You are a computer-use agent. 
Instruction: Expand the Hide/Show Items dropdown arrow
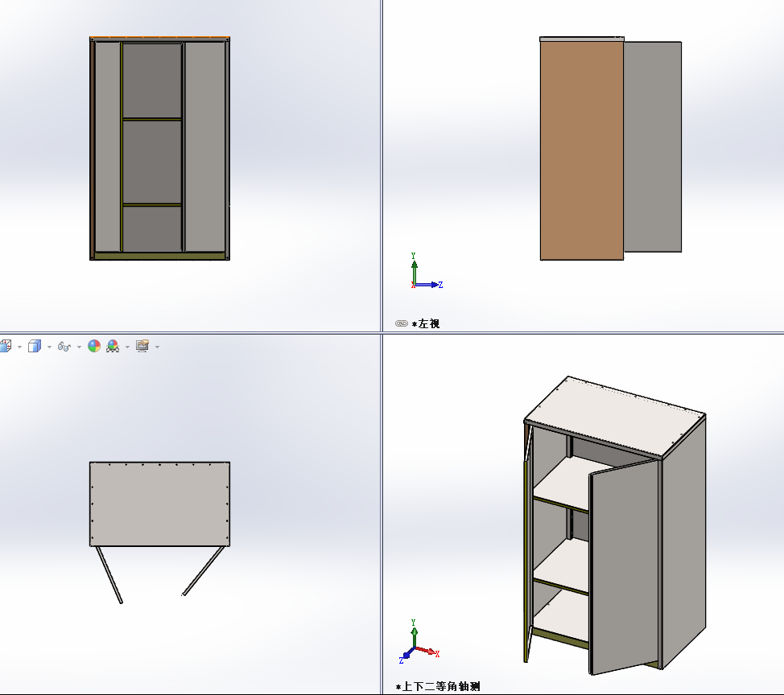coord(79,347)
